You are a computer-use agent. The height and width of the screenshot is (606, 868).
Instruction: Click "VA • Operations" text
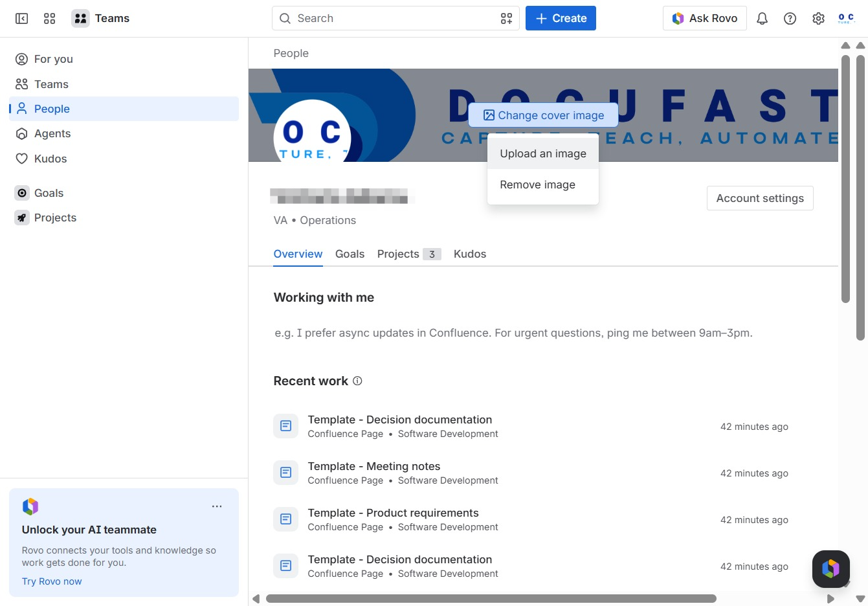click(315, 220)
